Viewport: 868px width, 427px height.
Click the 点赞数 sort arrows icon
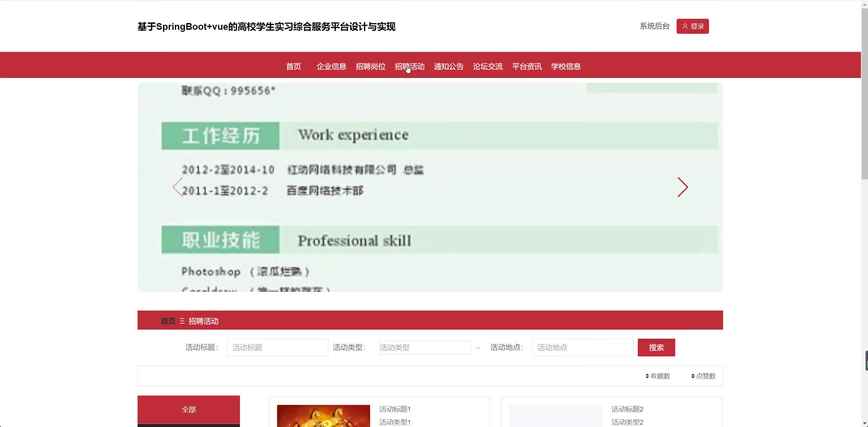pyautogui.click(x=693, y=376)
